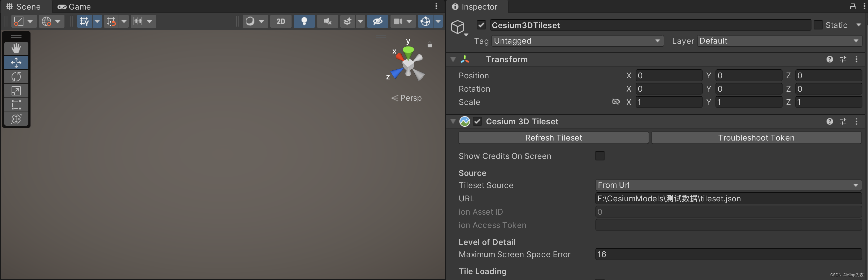868x280 pixels.
Task: Enable the Static checkbox
Action: [x=818, y=25]
